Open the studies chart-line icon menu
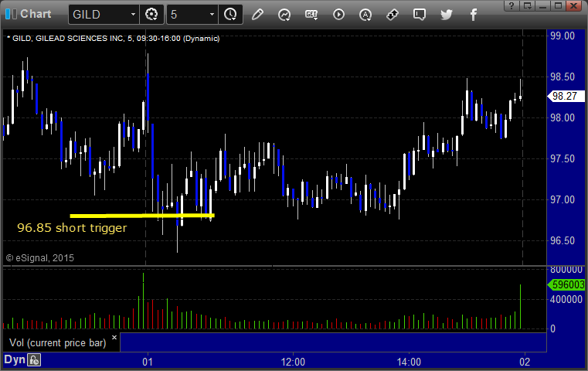 (284, 15)
